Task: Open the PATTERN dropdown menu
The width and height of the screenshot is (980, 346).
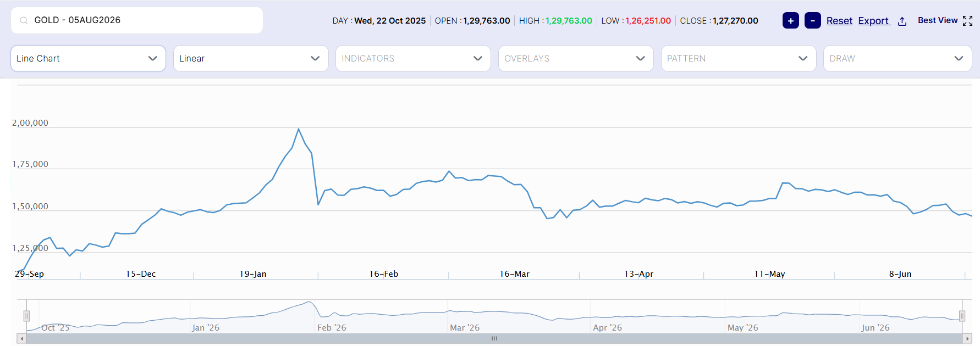Action: coord(739,58)
